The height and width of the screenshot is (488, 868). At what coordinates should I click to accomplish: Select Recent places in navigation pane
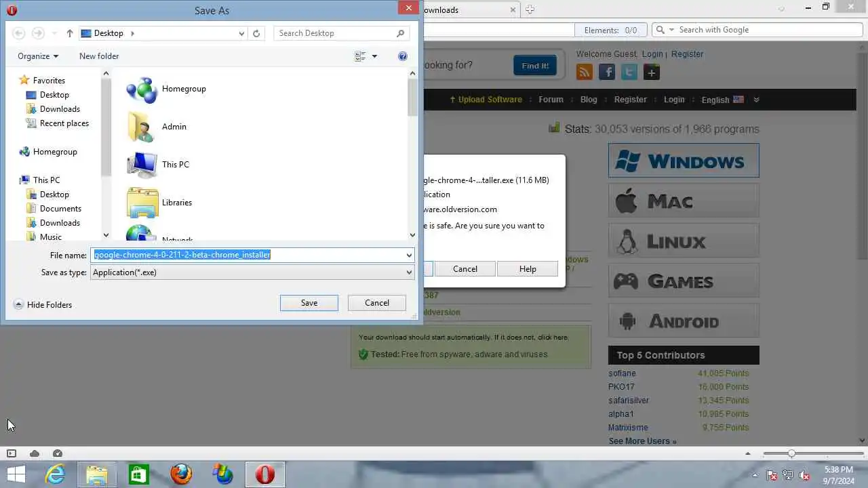(x=64, y=123)
